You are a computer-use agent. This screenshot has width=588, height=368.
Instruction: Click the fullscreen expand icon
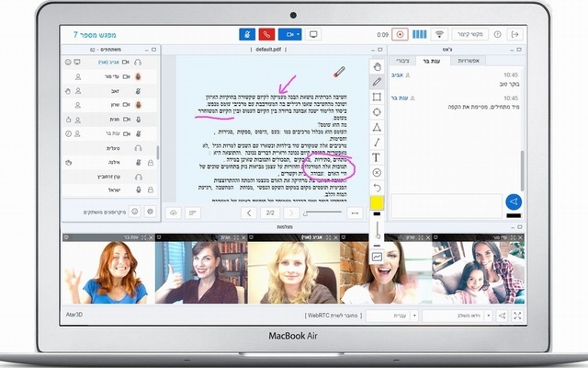(517, 316)
